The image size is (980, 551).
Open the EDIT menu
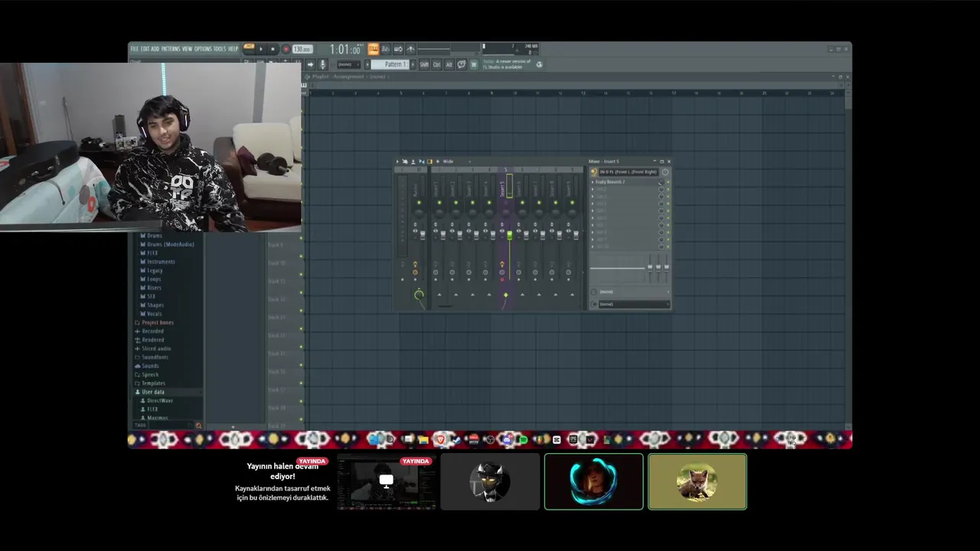(x=145, y=48)
